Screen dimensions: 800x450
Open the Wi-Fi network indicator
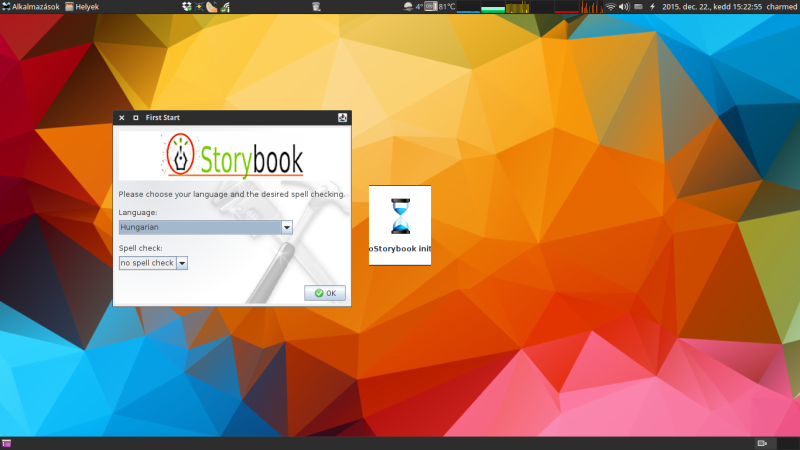[610, 7]
